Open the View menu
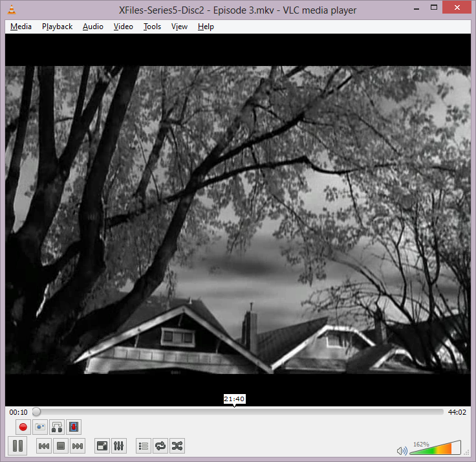Viewport: 476px width, 462px height. coord(179,27)
